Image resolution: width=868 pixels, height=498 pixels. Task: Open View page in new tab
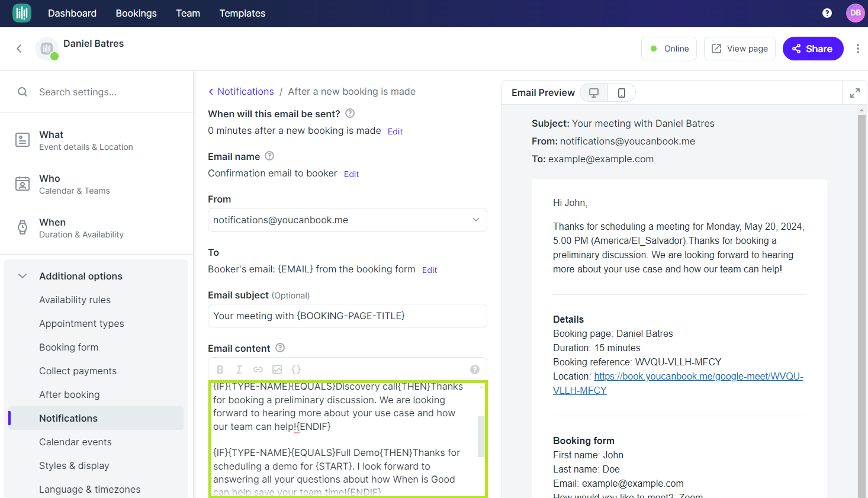coord(740,49)
